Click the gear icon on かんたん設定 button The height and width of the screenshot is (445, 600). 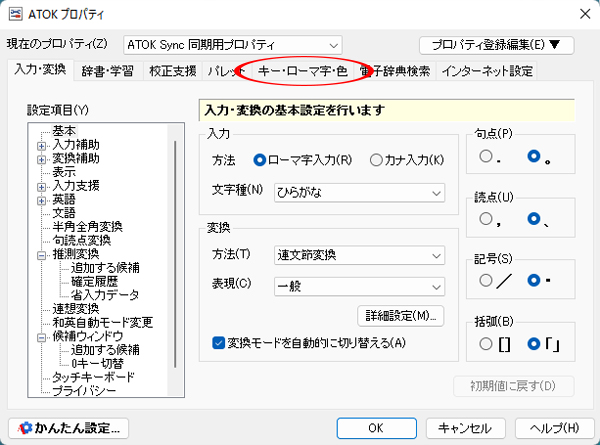[x=25, y=428]
